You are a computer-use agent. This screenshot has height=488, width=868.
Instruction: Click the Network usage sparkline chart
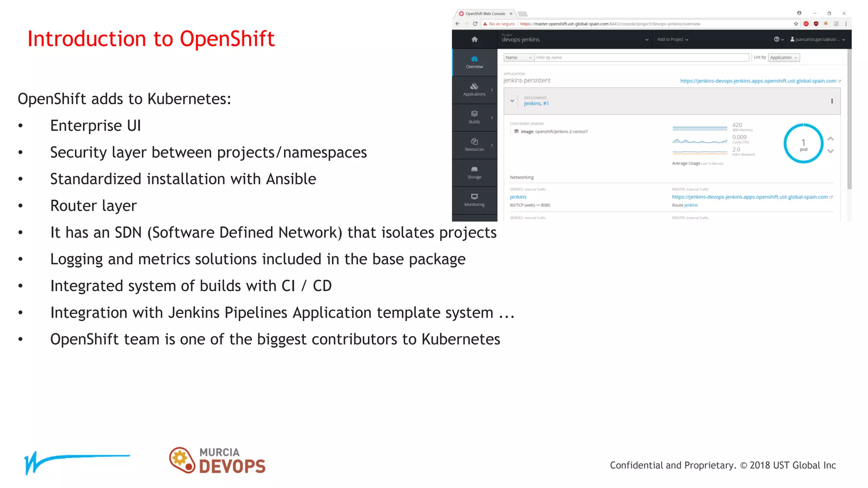coord(700,152)
